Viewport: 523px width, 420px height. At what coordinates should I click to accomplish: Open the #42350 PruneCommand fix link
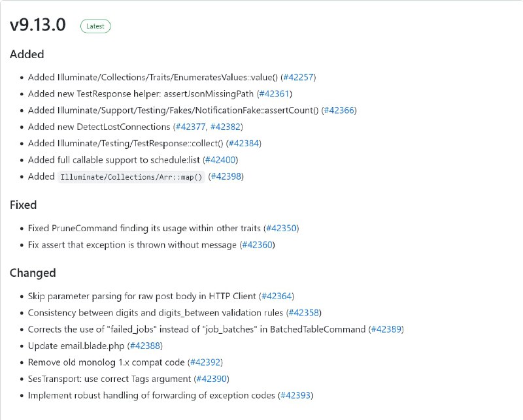281,229
